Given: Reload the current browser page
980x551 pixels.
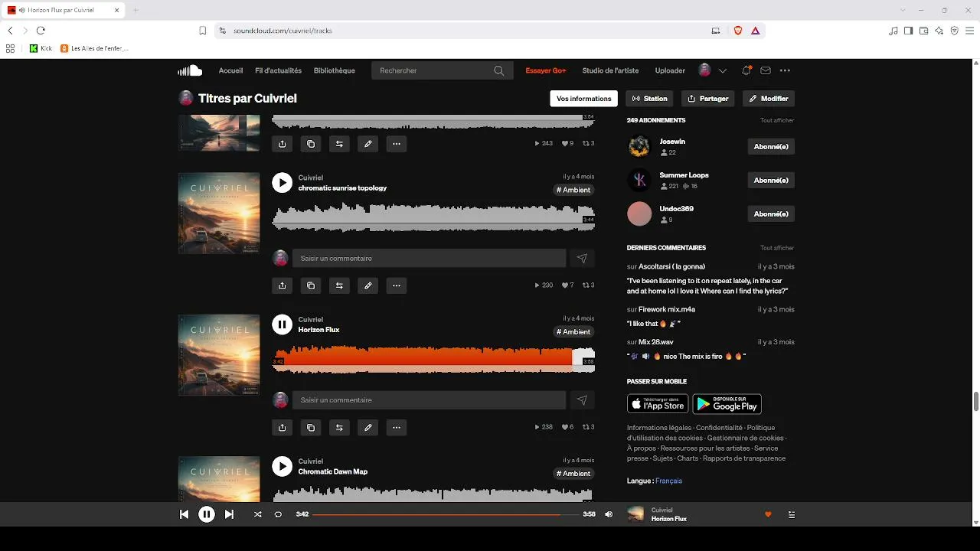Looking at the screenshot, I should [41, 31].
